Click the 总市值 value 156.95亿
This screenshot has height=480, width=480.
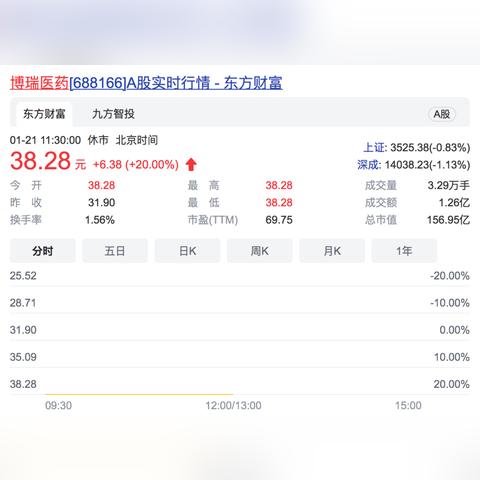point(448,220)
